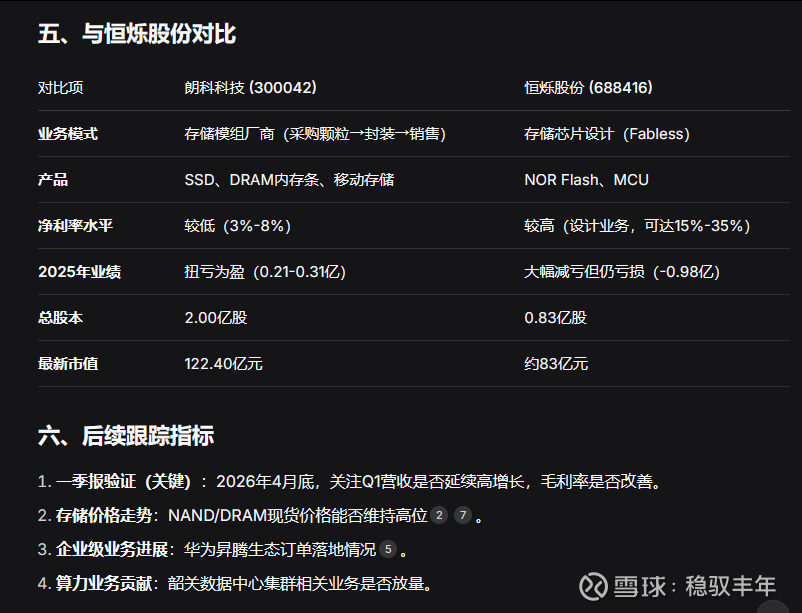Click row label 业务模式
This screenshot has width=802, height=613.
68,134
